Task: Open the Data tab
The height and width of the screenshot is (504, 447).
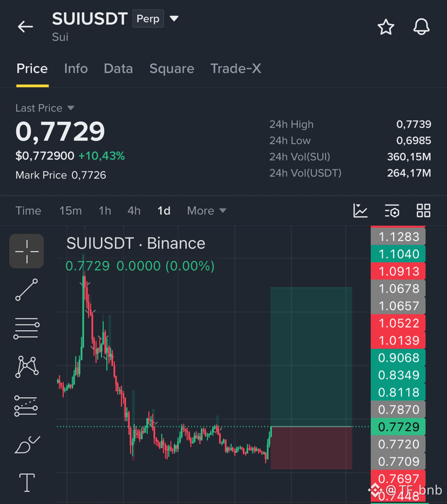Action: point(118,69)
